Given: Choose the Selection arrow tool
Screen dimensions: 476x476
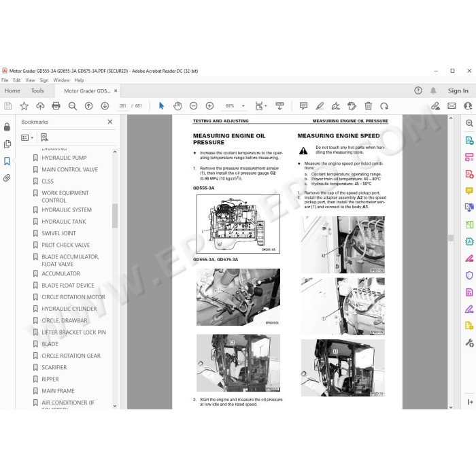Looking at the screenshot, I should pos(161,106).
